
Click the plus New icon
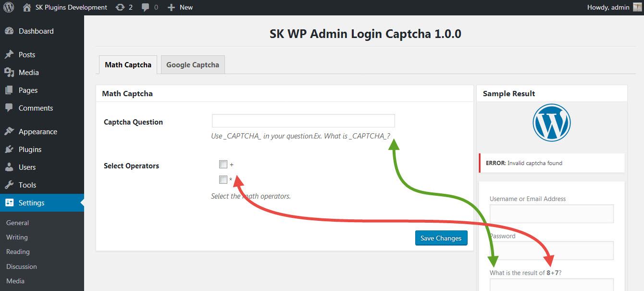point(171,8)
